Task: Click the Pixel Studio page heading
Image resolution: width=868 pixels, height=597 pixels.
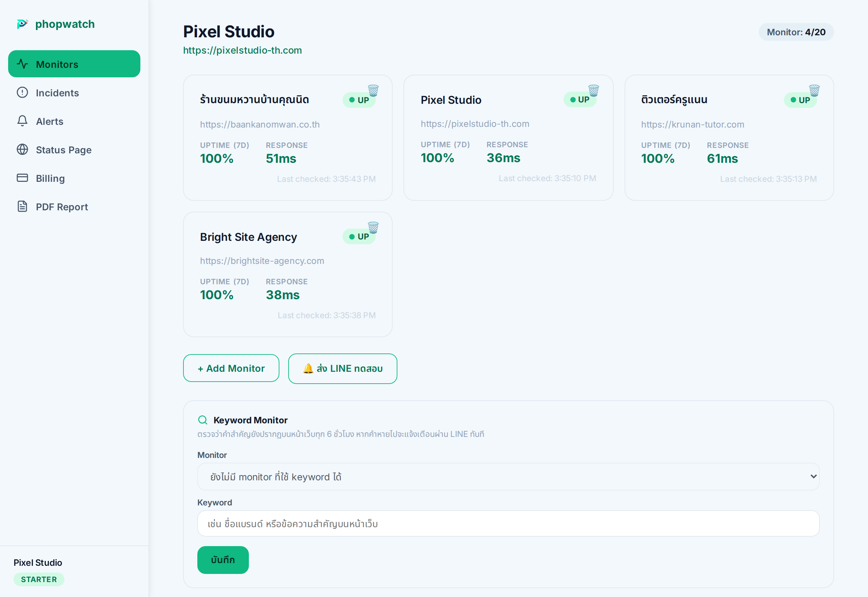Action: click(229, 32)
